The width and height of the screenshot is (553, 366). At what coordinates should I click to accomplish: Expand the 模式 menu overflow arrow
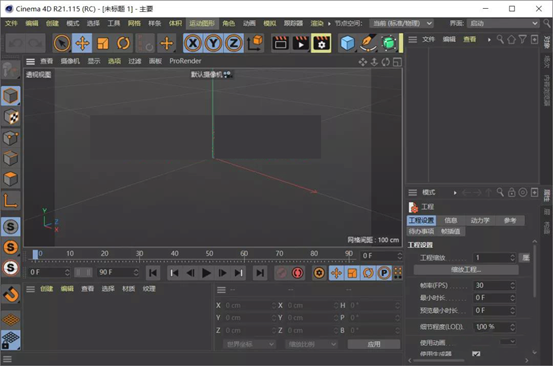tap(455, 193)
